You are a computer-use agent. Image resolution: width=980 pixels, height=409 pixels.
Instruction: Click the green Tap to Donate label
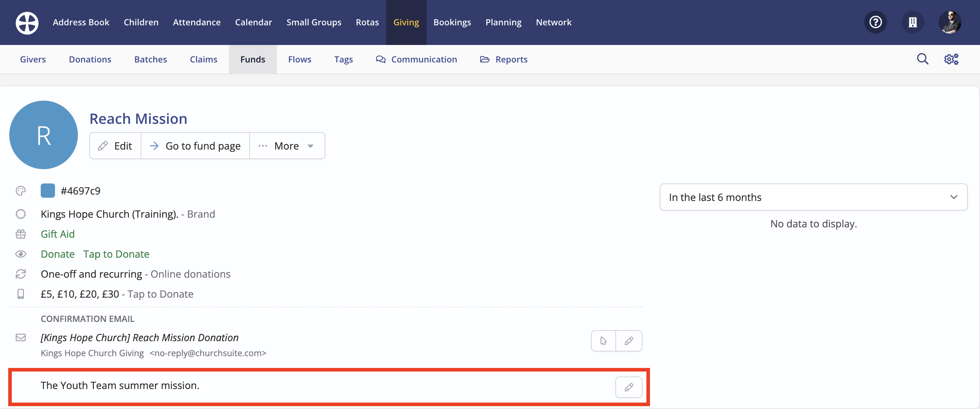click(116, 254)
